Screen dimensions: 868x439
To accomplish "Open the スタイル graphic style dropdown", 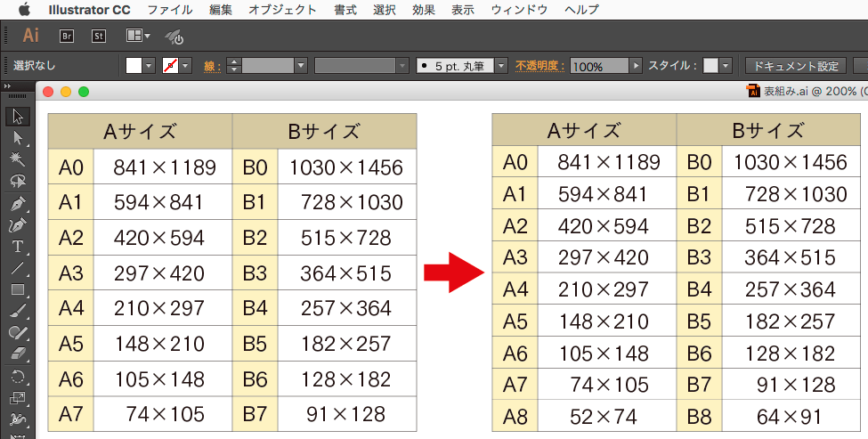I will [726, 66].
